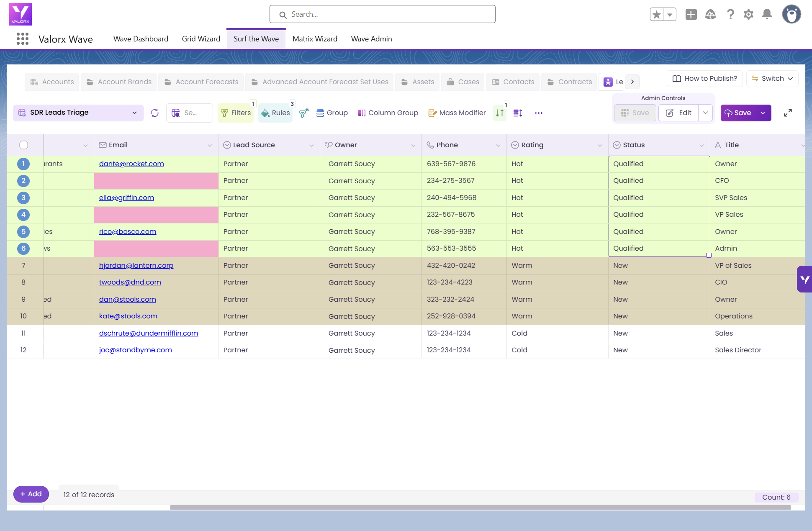Open the Owner column menu
The width and height of the screenshot is (812, 531).
[413, 145]
